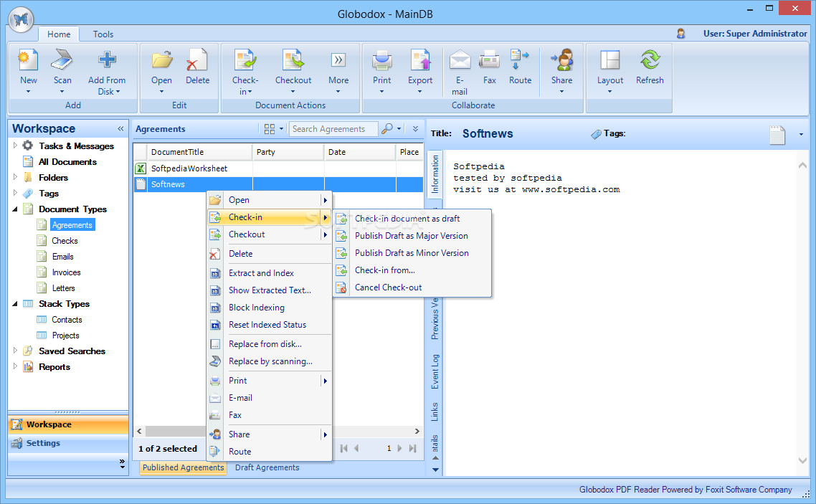The width and height of the screenshot is (816, 504).
Task: Choose Publish Draft as Minor Version
Action: [x=412, y=253]
